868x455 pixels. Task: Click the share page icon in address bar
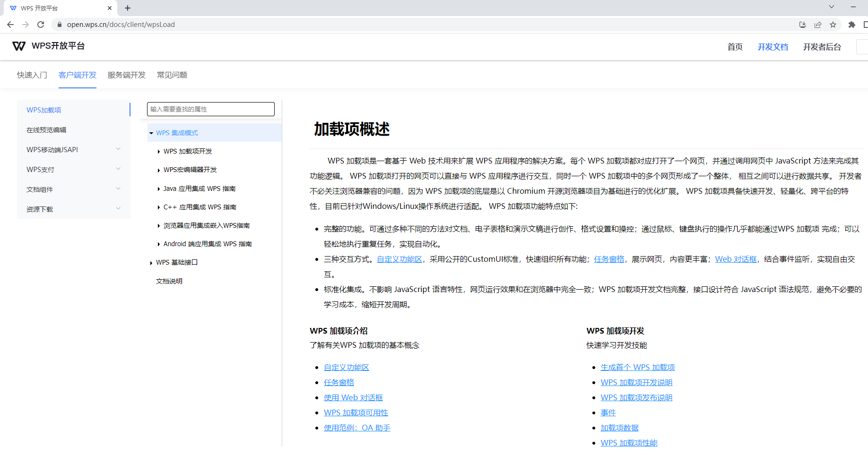coord(818,25)
